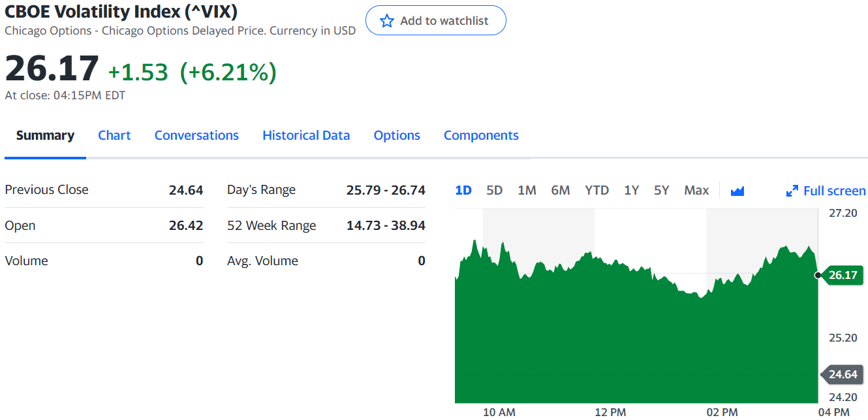Image resolution: width=868 pixels, height=420 pixels.
Task: Click the 27.20 y-axis label
Action: [843, 213]
